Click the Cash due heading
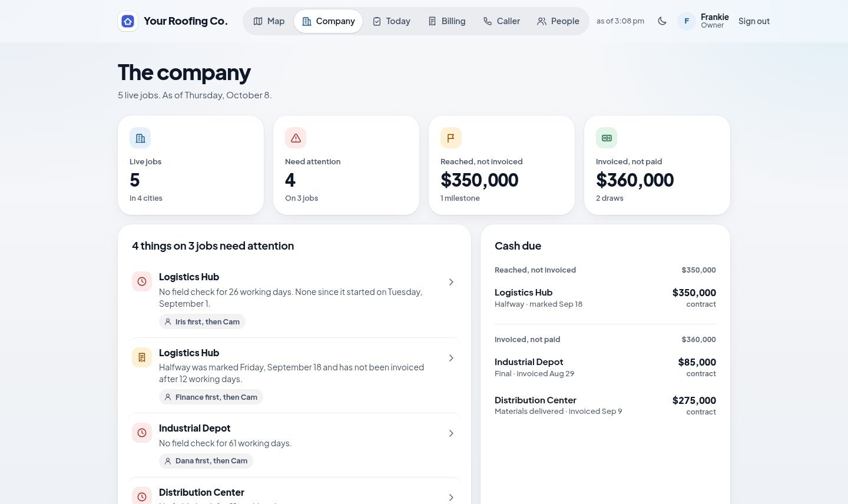 pos(518,246)
